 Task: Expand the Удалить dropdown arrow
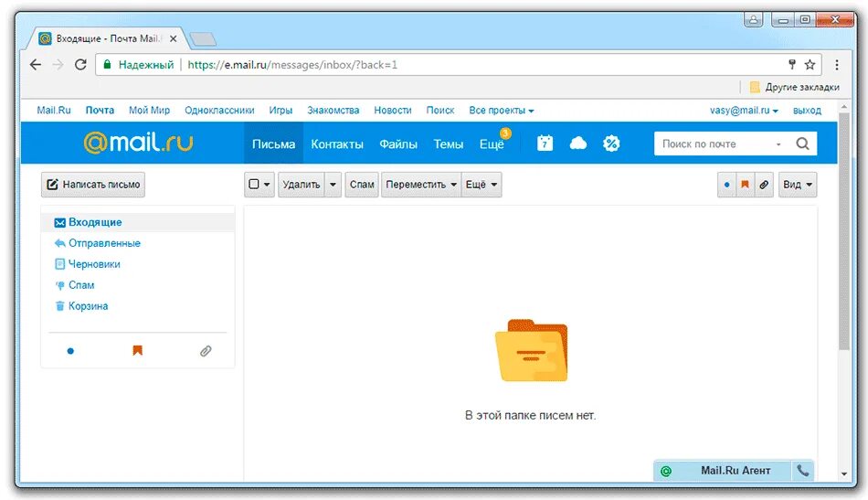tap(333, 185)
